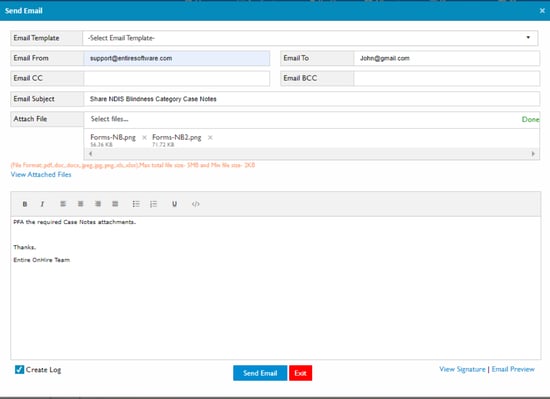Insert bulleted list
The height and width of the screenshot is (399, 550).
coord(136,204)
